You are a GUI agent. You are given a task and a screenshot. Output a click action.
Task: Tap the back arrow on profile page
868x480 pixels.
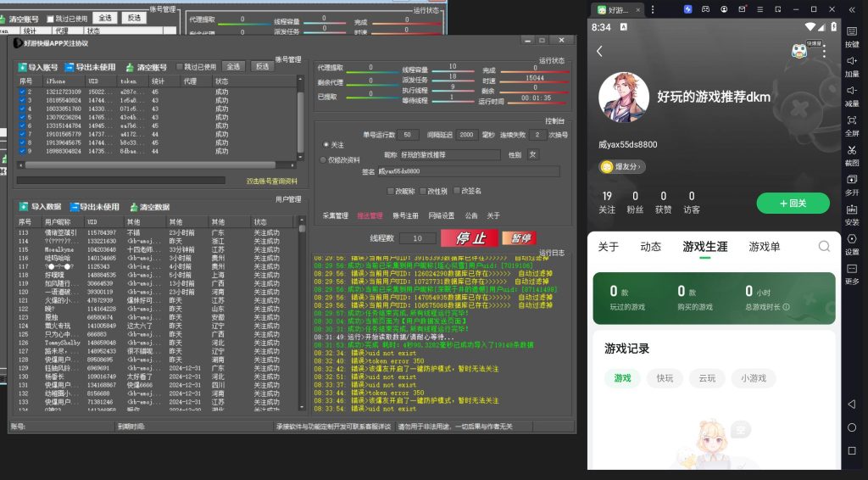(599, 51)
